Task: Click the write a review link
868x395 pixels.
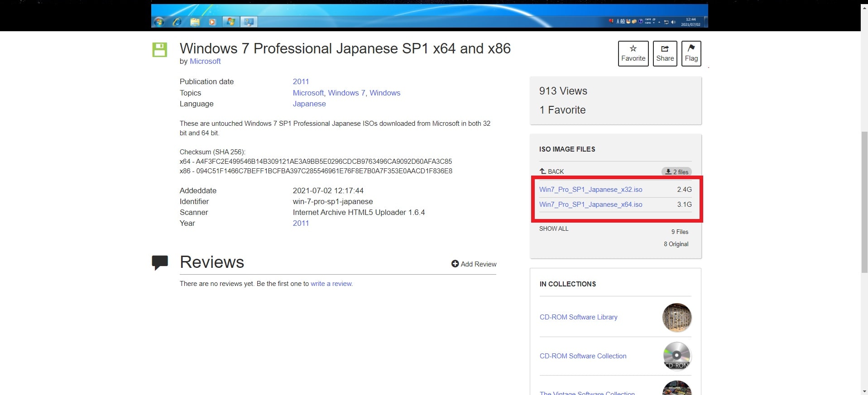Action: pyautogui.click(x=331, y=284)
